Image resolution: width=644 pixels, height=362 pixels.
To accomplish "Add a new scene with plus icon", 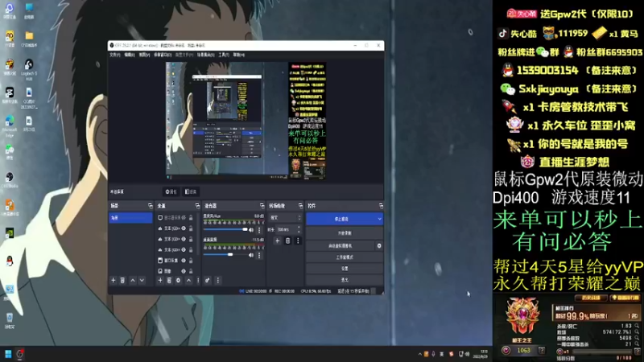I will (114, 280).
